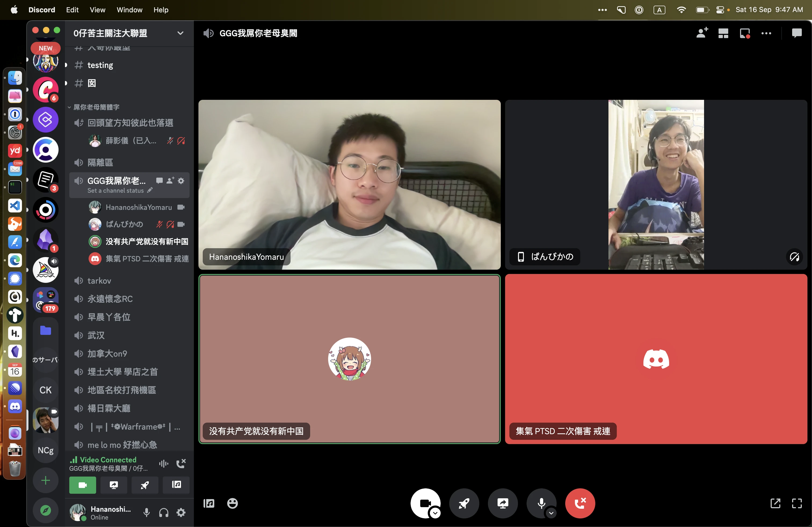Switch the call grid layout icon
This screenshot has height=527, width=812.
coord(723,33)
